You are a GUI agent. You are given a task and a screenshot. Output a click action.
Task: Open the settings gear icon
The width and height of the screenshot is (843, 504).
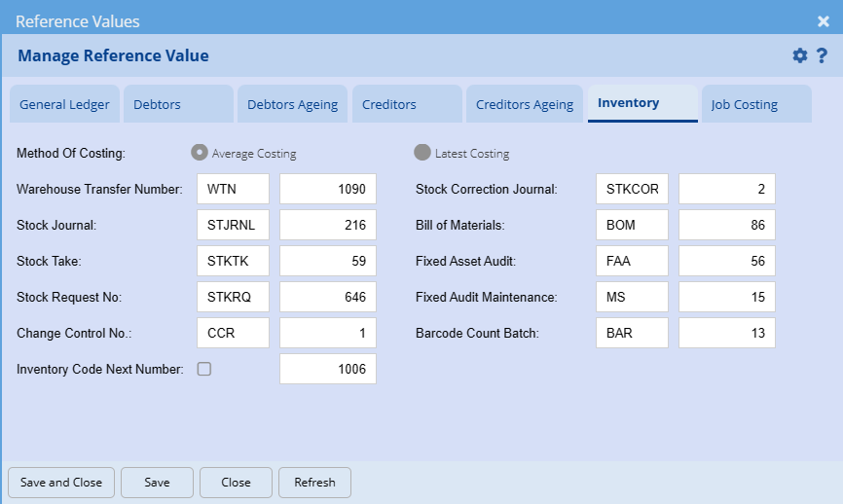click(800, 55)
